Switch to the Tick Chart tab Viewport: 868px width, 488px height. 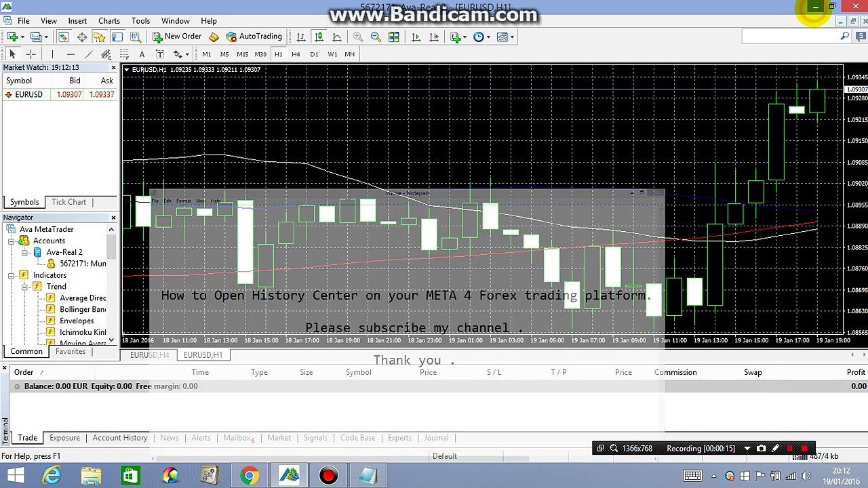coord(69,202)
